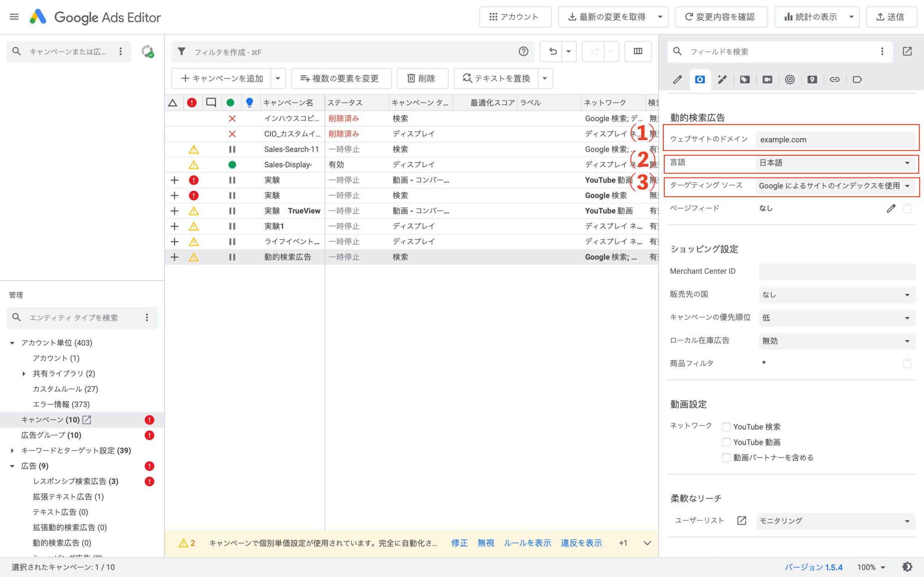924x577 pixels.
Task: Click the バージョン 1.5.4 link in status bar
Action: [813, 567]
